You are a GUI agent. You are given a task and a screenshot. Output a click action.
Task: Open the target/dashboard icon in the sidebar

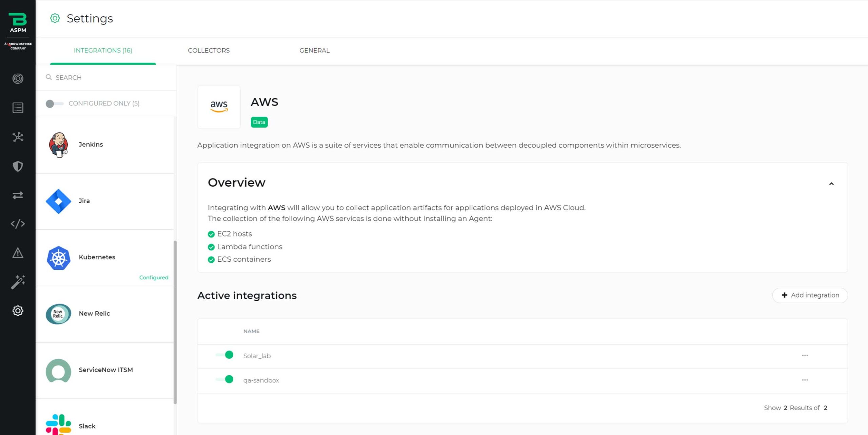point(18,79)
